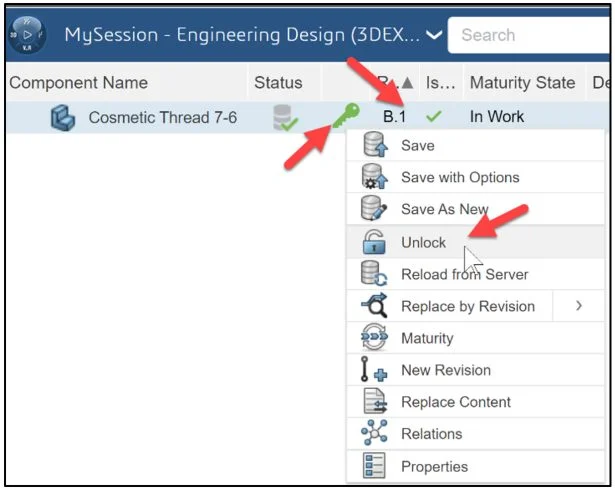The image size is (615, 490).
Task: Click the In Work maturity cell
Action: pos(497,117)
